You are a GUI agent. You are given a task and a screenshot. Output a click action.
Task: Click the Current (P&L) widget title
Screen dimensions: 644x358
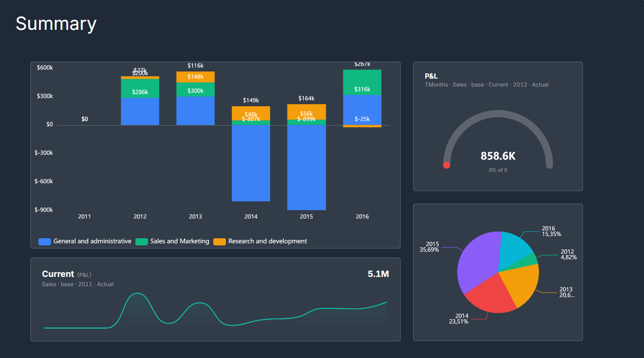(x=66, y=274)
